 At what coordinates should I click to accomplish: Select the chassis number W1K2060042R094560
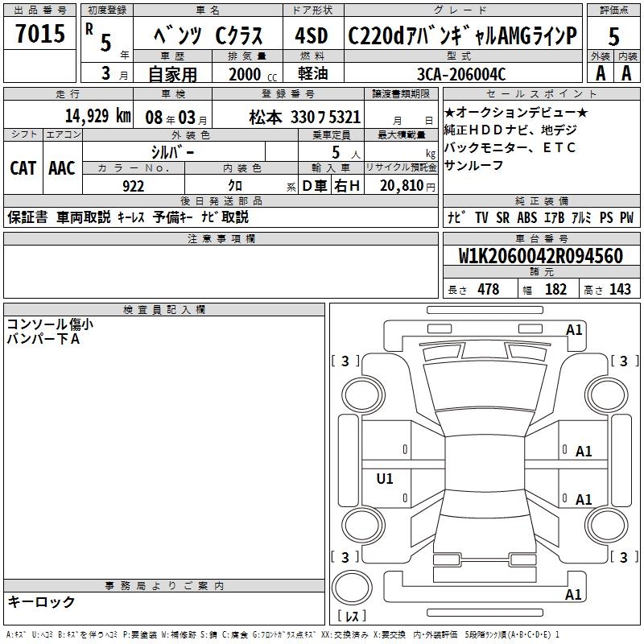pos(540,256)
